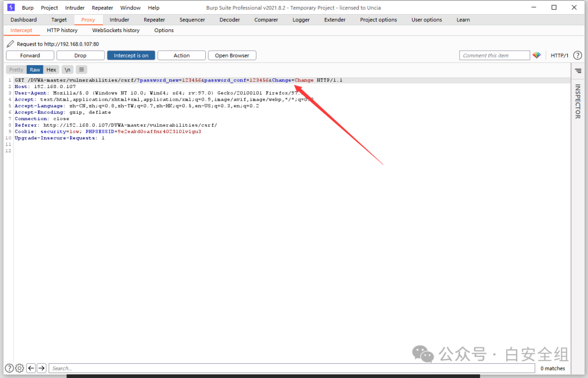Click the vertical INSPECTOR label
The image size is (588, 378).
(x=578, y=101)
